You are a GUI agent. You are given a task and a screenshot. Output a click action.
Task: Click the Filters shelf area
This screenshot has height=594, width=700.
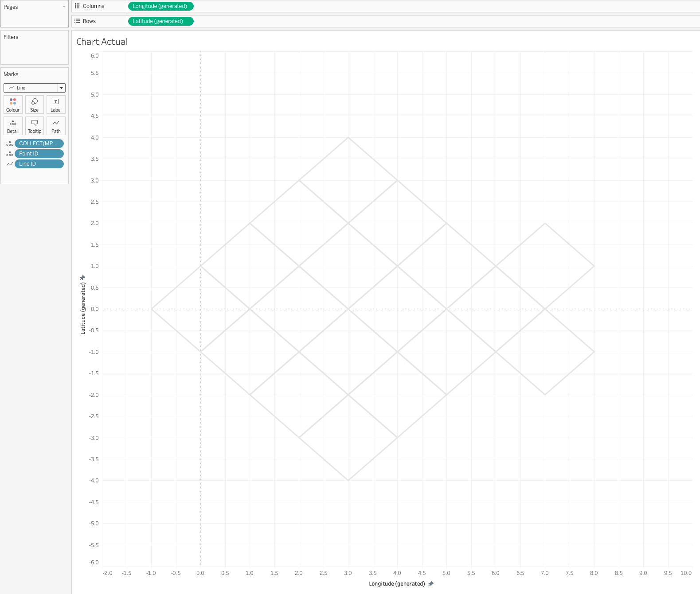pyautogui.click(x=35, y=48)
